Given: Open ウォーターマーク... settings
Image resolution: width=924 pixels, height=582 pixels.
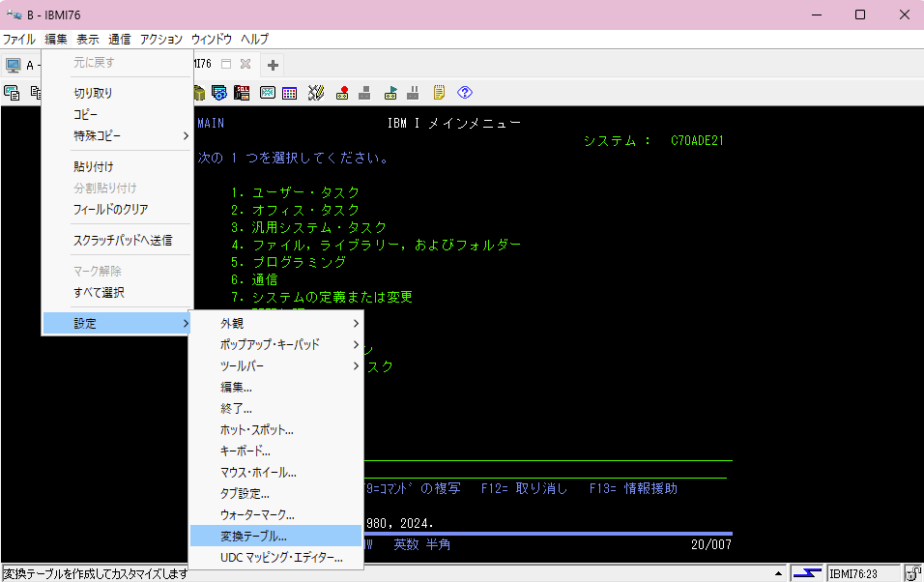Looking at the screenshot, I should pos(275,514).
